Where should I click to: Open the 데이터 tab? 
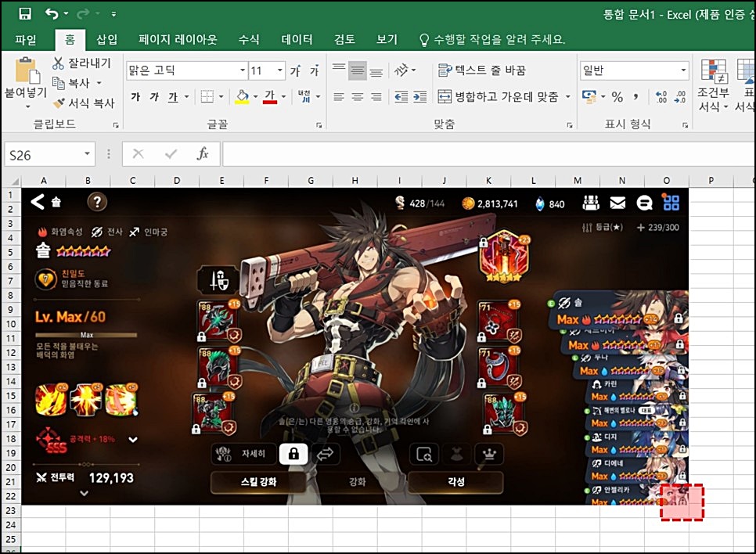pyautogui.click(x=297, y=40)
